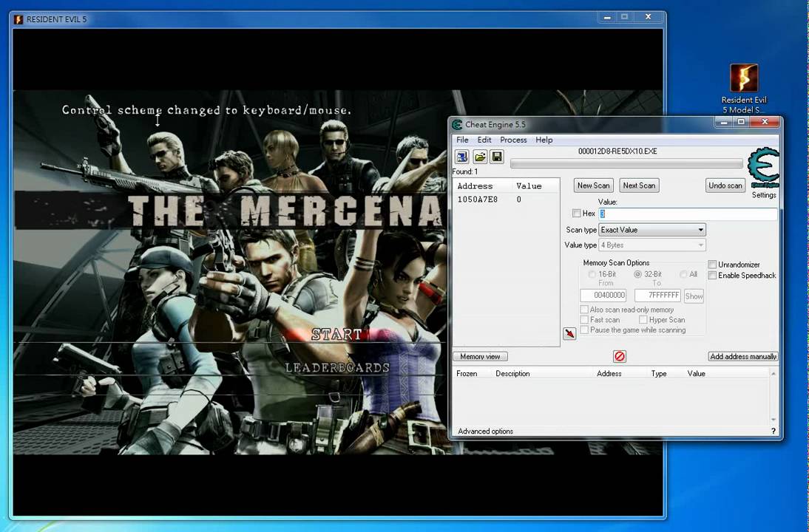This screenshot has width=809, height=532.
Task: Click the Value column header in results
Action: tap(528, 186)
